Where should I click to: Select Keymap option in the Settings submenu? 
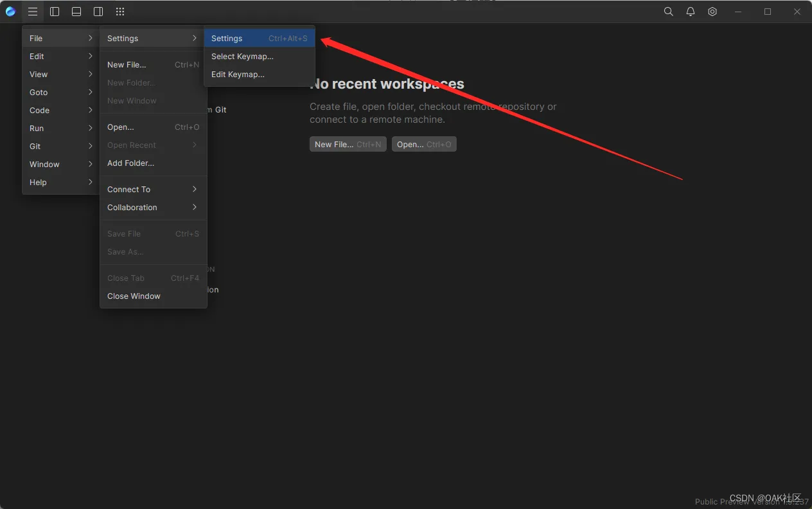[x=242, y=56]
